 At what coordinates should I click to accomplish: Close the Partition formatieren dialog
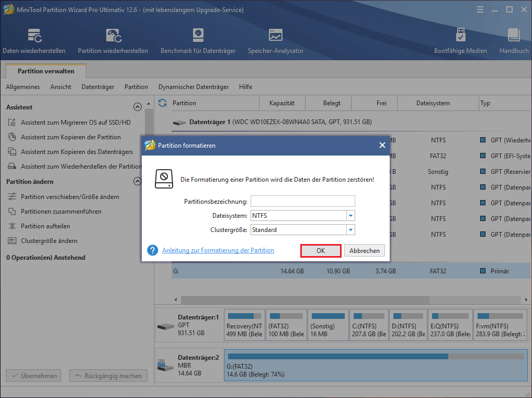coord(382,146)
